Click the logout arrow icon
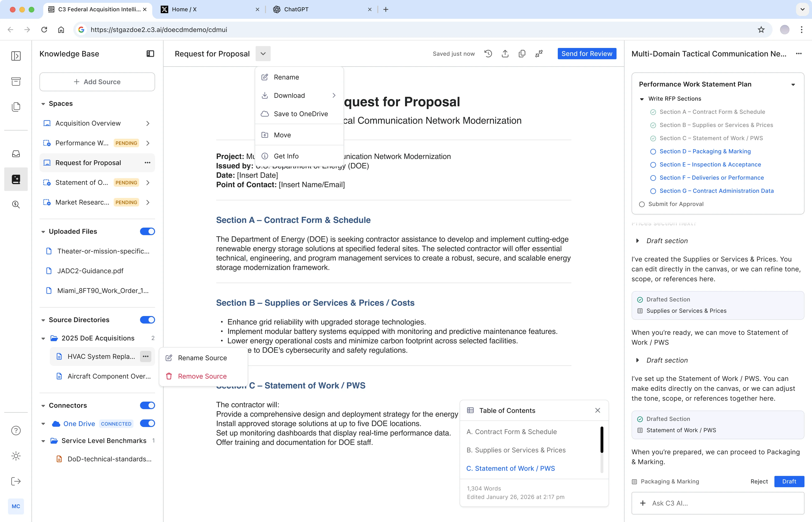The image size is (812, 522). tap(16, 481)
